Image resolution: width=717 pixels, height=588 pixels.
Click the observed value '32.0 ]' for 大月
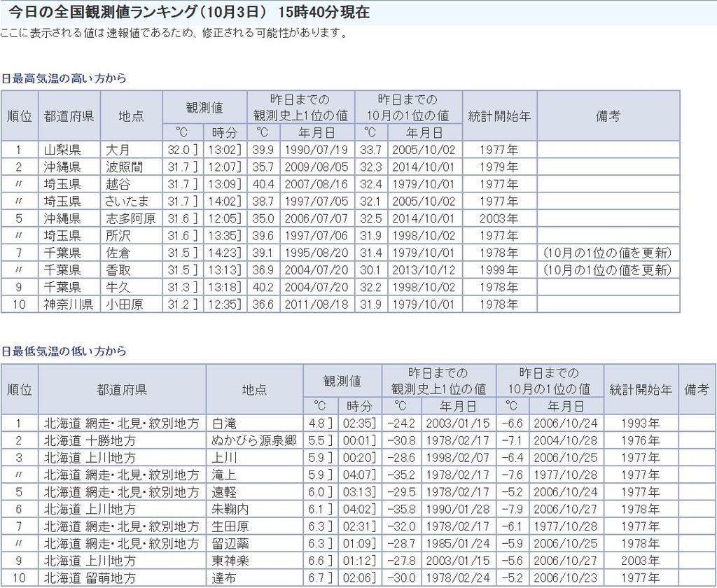pyautogui.click(x=183, y=150)
